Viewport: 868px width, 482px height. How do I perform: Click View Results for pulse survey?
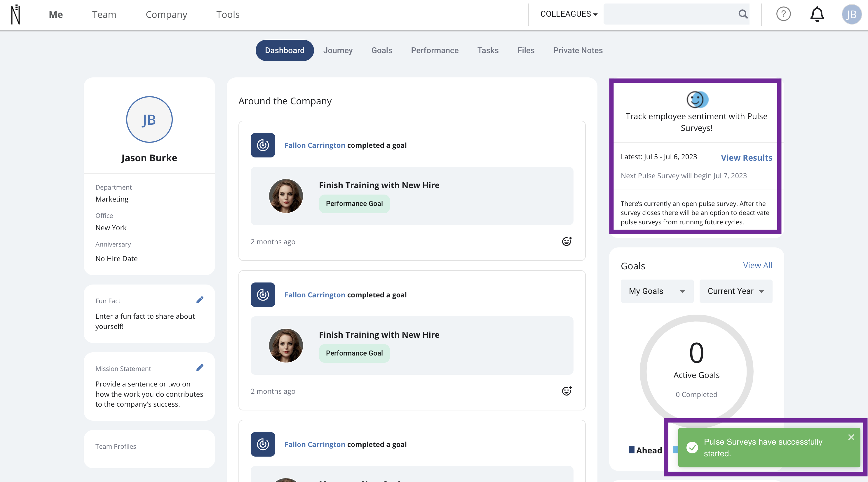[746, 157]
